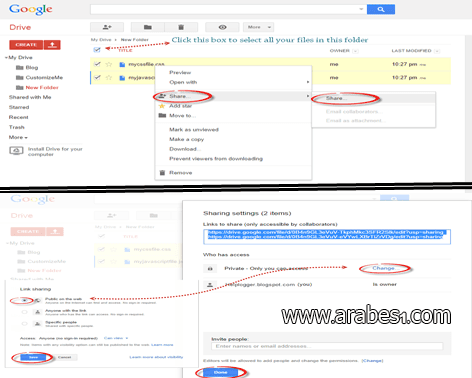Click the Invite people input field
Viewport: 472px width, 378px height.
(327, 346)
